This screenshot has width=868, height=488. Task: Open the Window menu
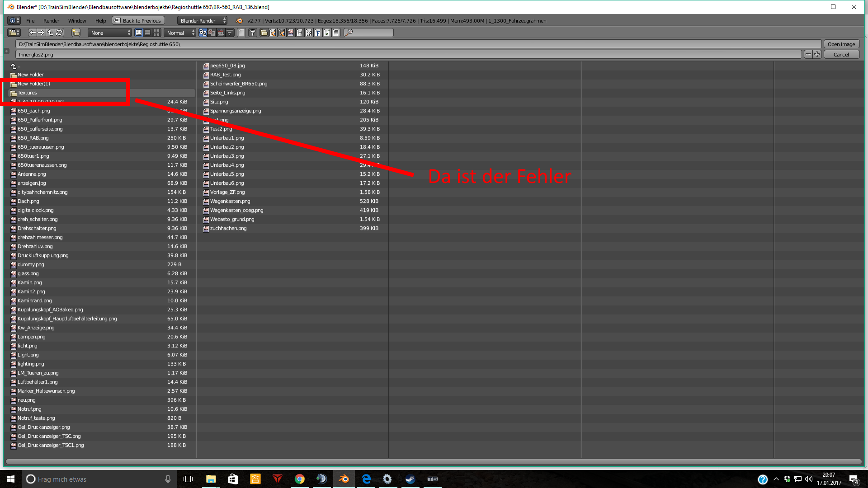[77, 21]
